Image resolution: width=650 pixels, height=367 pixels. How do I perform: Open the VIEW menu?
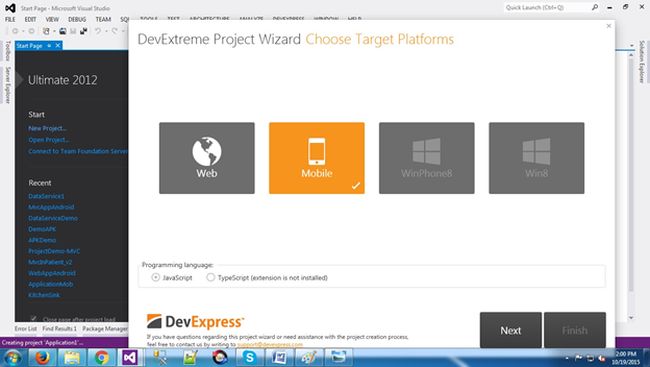(52, 19)
